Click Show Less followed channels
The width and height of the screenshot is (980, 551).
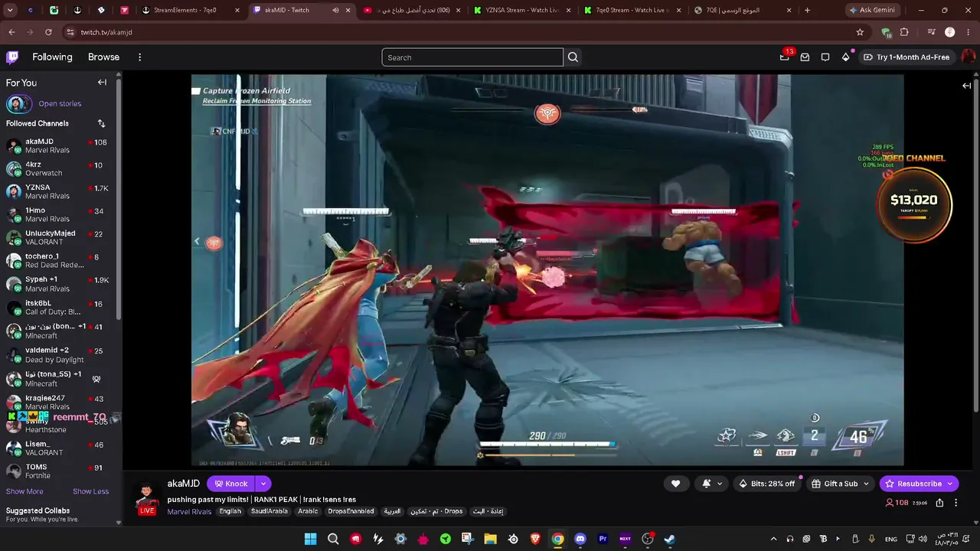(90, 491)
